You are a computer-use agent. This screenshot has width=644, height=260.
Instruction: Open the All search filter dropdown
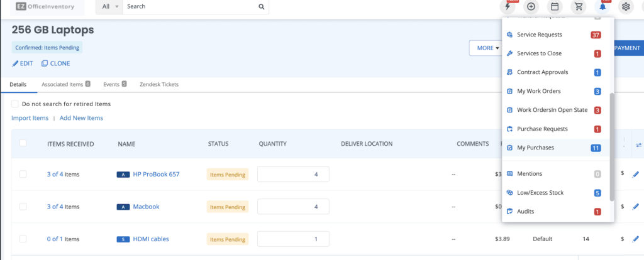(x=109, y=6)
